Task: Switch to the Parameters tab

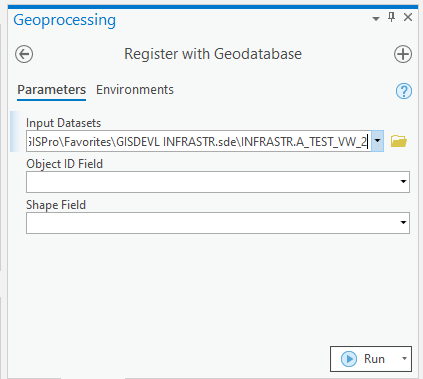Action: click(52, 90)
